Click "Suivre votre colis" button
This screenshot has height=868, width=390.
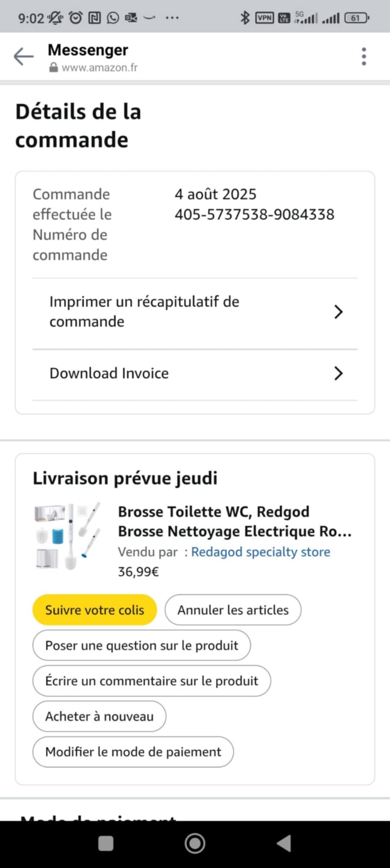[x=94, y=610]
